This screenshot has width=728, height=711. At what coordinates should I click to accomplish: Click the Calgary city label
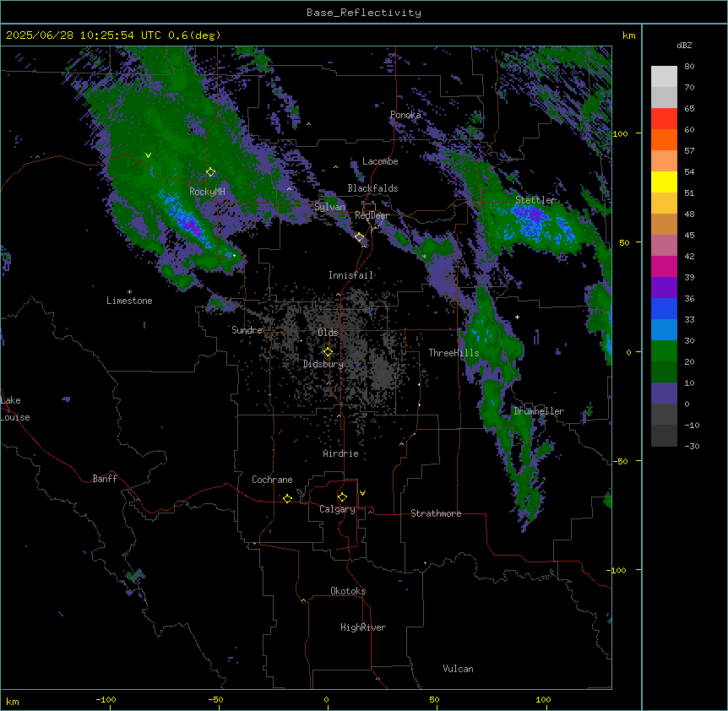pos(338,509)
